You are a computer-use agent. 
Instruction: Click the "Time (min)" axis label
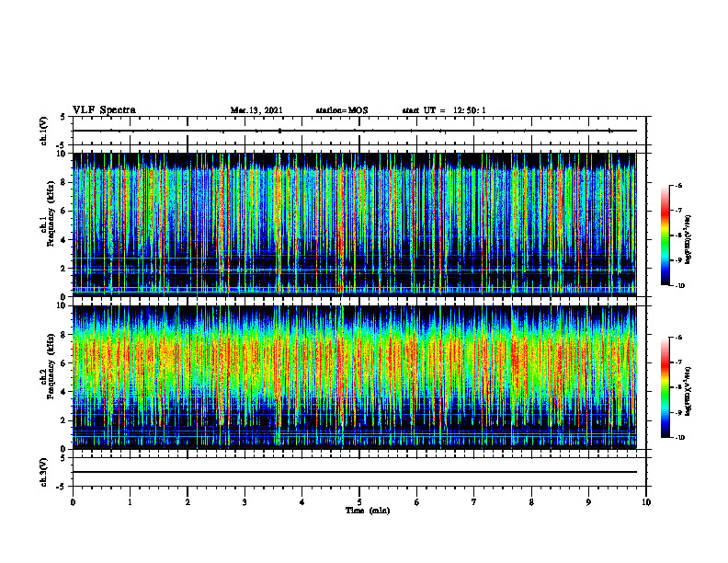(x=368, y=511)
